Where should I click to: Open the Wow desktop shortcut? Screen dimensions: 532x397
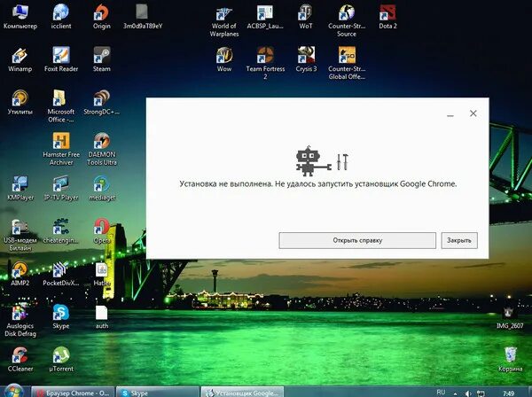click(224, 59)
